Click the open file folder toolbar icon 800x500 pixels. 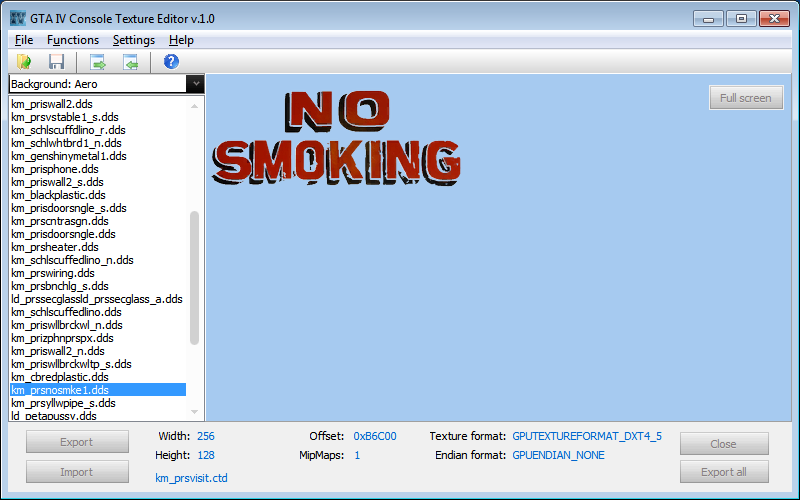coord(24,62)
